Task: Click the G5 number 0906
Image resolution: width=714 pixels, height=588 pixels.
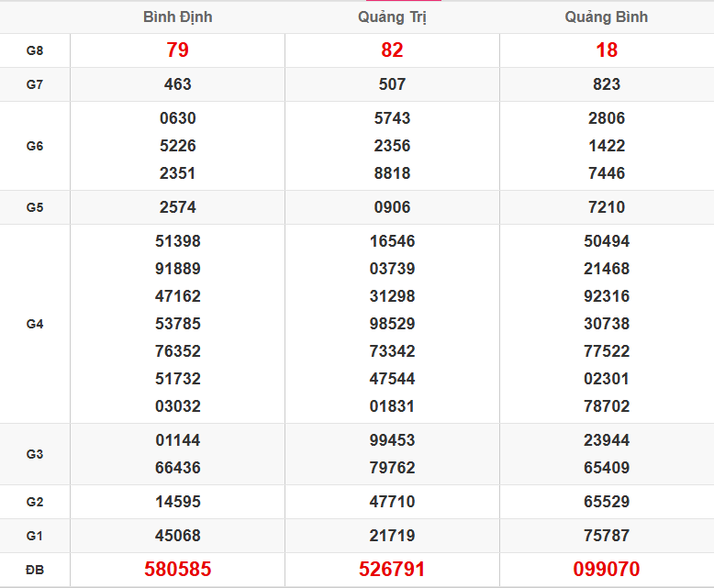Action: tap(392, 207)
